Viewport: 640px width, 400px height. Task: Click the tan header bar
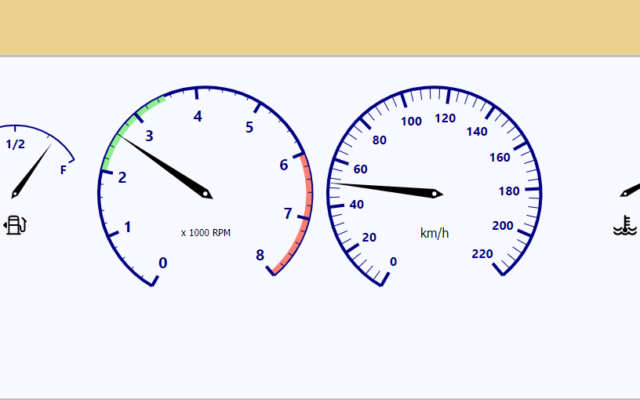[320, 27]
